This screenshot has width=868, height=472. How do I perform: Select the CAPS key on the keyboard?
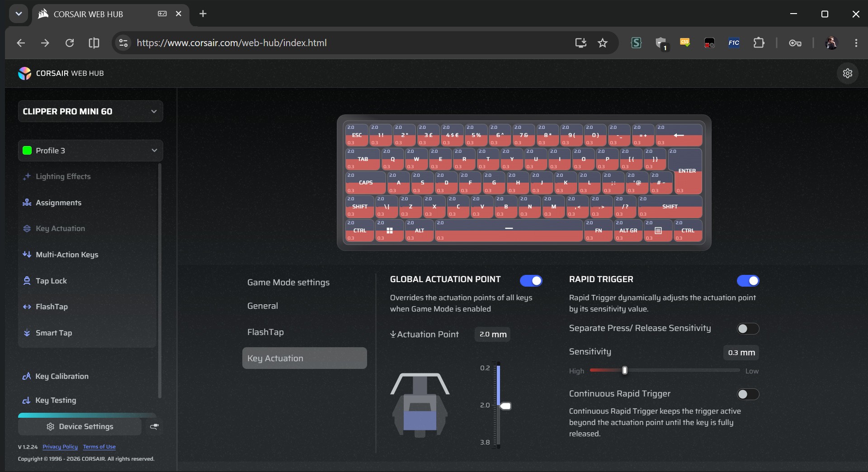(365, 183)
